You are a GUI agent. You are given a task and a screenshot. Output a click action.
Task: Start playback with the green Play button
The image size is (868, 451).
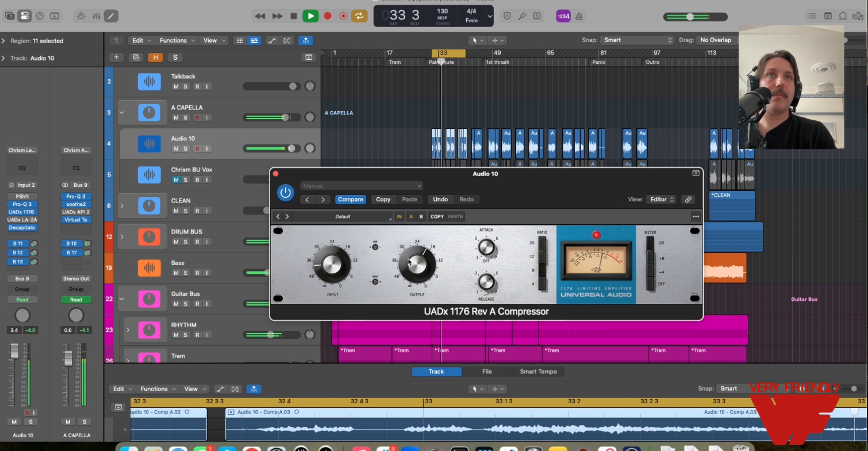310,16
